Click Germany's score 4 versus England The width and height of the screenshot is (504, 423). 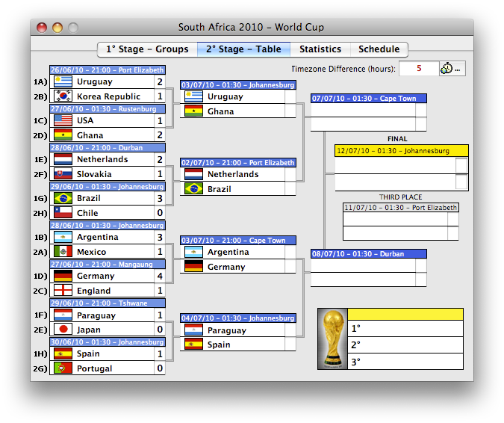coord(160,276)
